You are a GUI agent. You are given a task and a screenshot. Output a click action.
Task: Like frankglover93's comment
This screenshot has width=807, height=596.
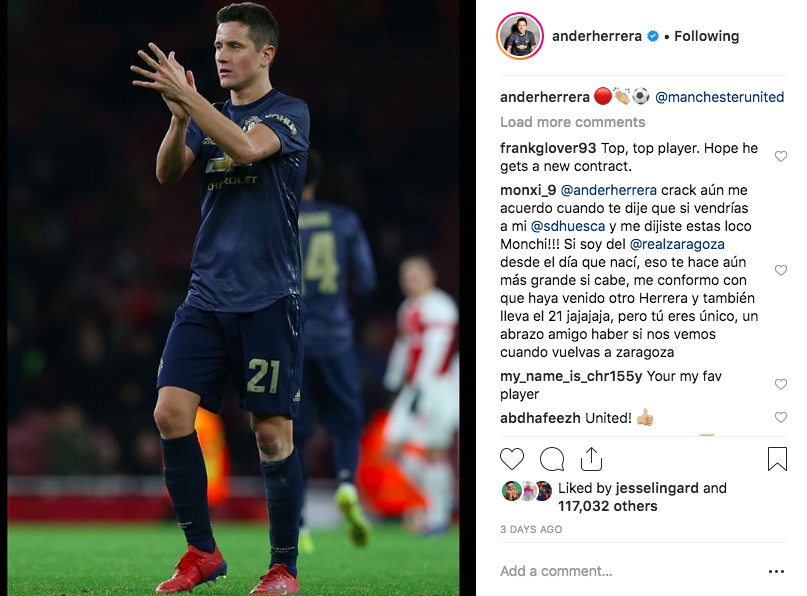point(781,156)
